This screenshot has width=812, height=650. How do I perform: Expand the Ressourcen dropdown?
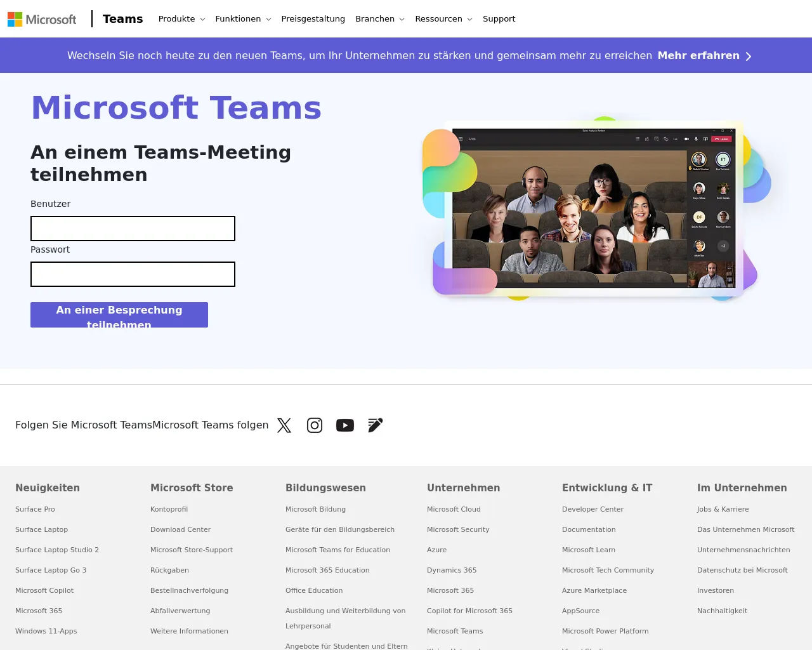444,19
